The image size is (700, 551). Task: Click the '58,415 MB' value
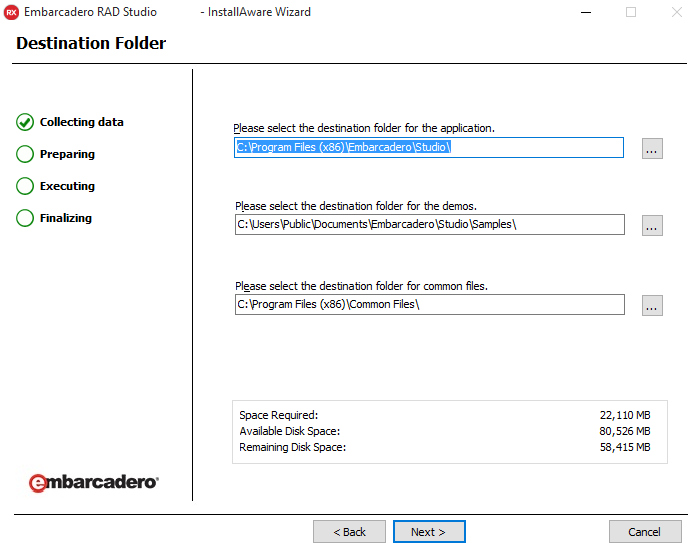click(625, 447)
